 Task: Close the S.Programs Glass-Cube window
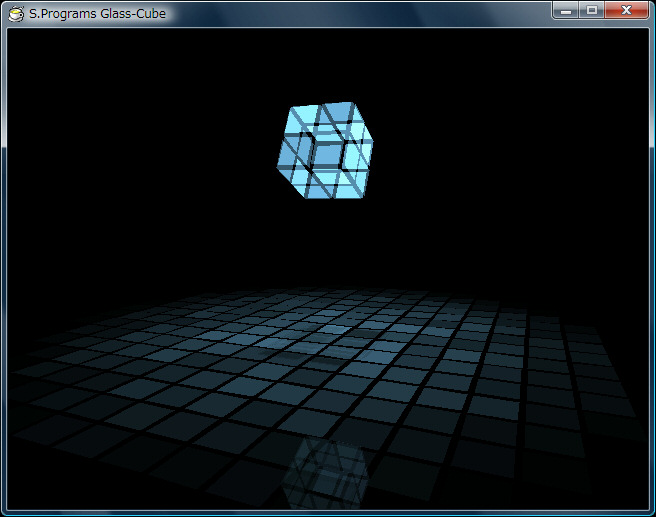pos(626,10)
